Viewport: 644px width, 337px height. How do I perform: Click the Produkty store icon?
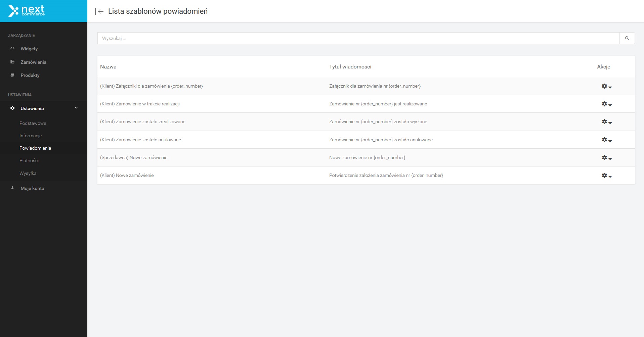(12, 75)
